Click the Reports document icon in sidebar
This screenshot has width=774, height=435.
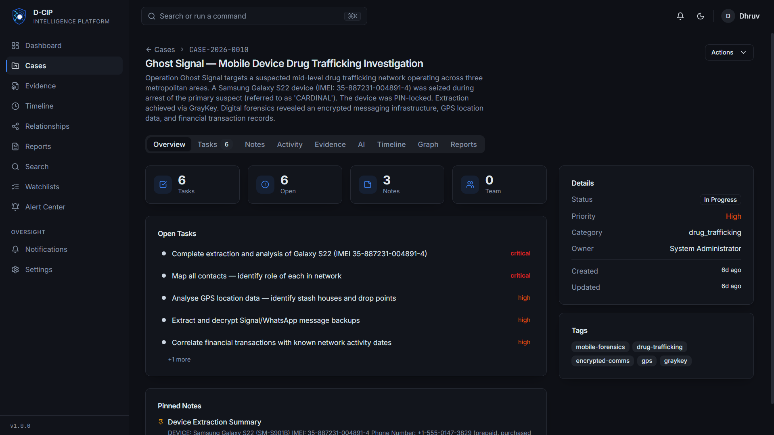tap(15, 147)
